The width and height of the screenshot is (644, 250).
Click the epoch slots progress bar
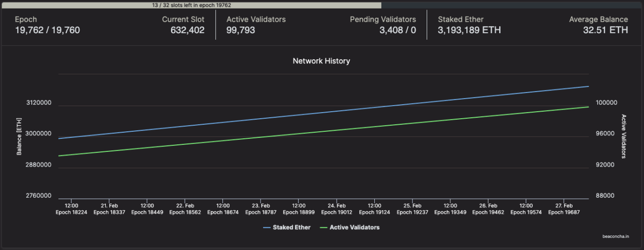pos(191,5)
